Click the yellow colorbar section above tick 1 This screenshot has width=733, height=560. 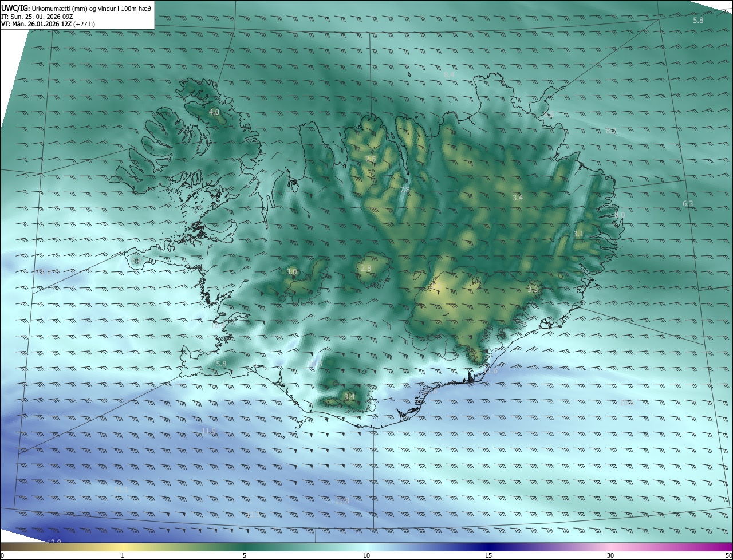point(123,547)
